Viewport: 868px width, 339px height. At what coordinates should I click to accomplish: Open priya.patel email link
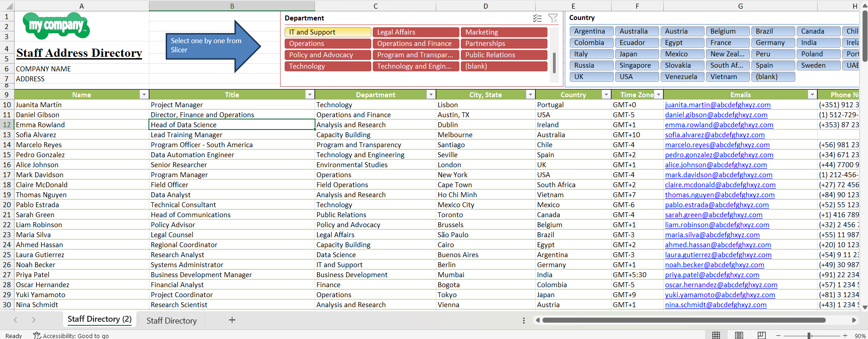tap(712, 275)
